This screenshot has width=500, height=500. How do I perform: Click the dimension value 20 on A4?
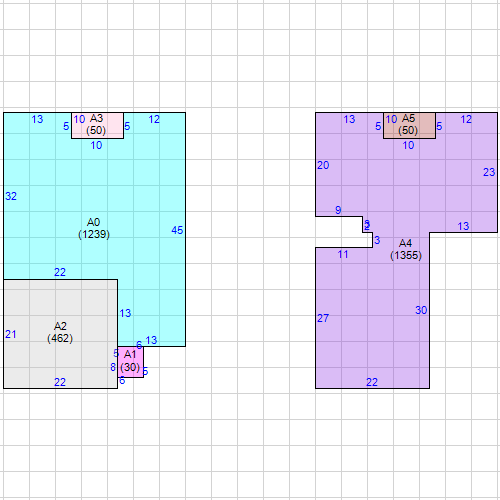pos(323,165)
